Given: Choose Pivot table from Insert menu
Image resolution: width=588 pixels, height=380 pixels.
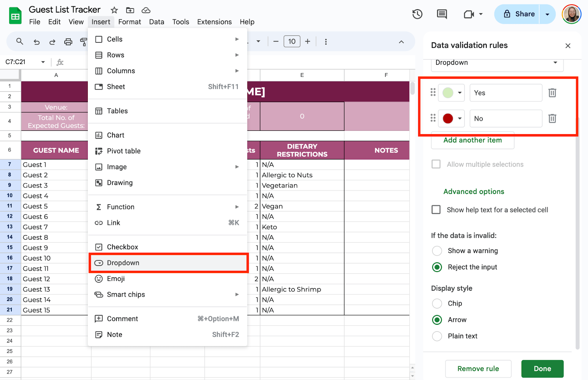Looking at the screenshot, I should pos(123,151).
